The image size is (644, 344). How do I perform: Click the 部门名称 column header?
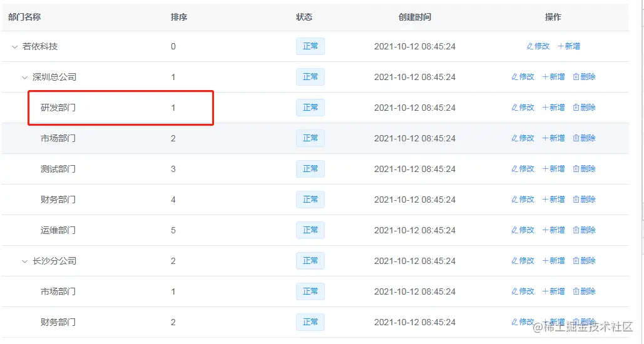pos(24,18)
